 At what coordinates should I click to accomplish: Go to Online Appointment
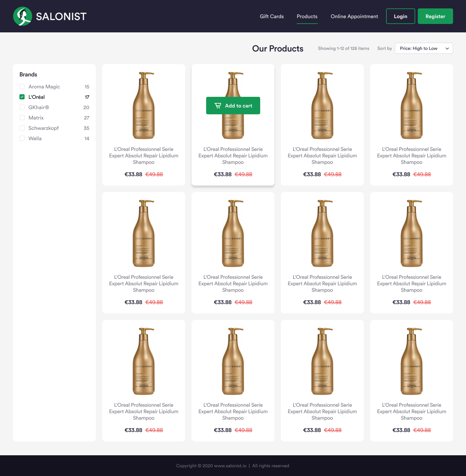tap(354, 16)
